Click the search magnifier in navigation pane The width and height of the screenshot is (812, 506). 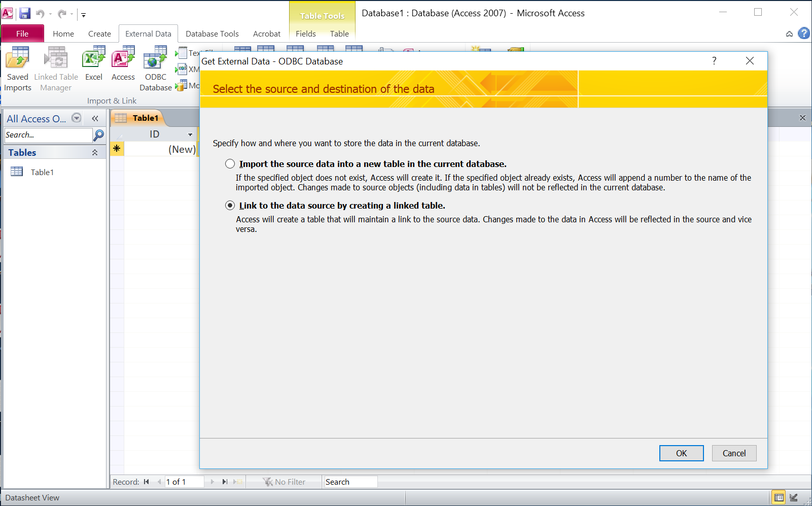(x=99, y=135)
